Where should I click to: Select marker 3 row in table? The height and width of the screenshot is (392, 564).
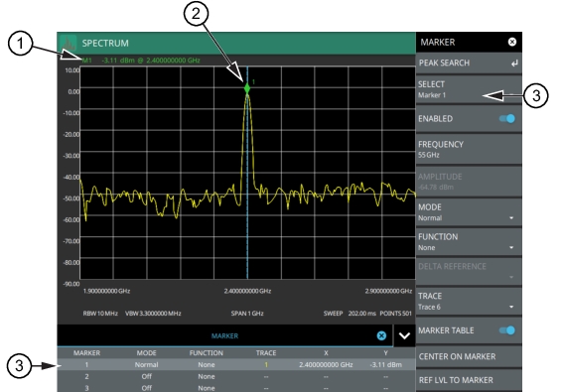[236, 388]
